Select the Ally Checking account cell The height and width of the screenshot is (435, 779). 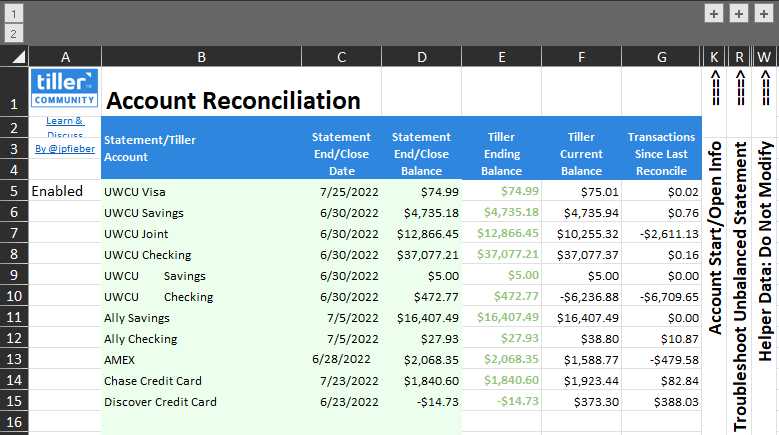201,339
